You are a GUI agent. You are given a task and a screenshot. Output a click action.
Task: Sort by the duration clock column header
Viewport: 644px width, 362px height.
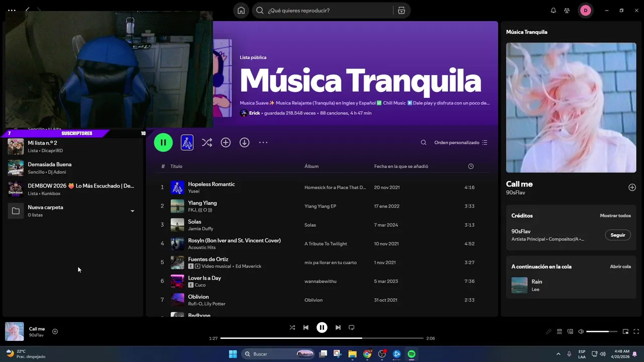click(x=471, y=166)
